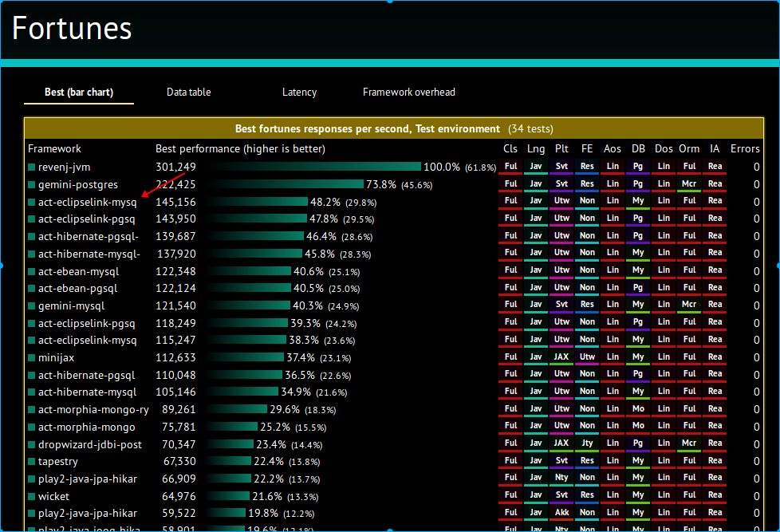Click the Fortunes page heading
The height and width of the screenshot is (532, 780).
pos(72,28)
